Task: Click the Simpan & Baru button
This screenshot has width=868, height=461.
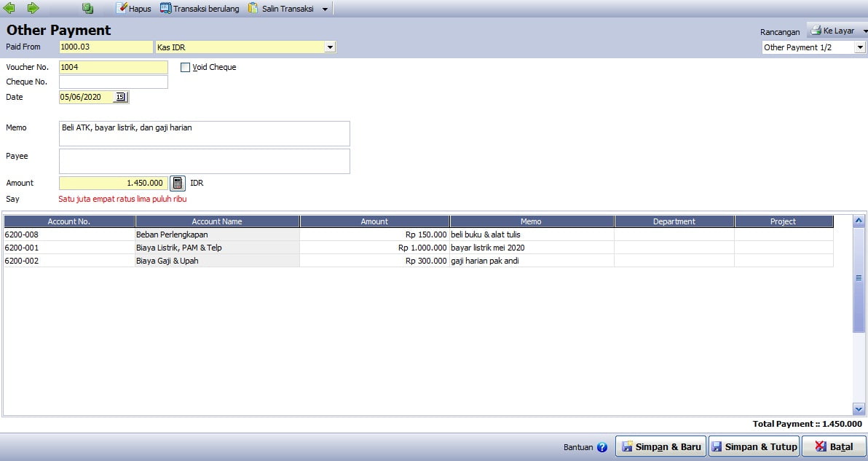Action: coord(661,446)
